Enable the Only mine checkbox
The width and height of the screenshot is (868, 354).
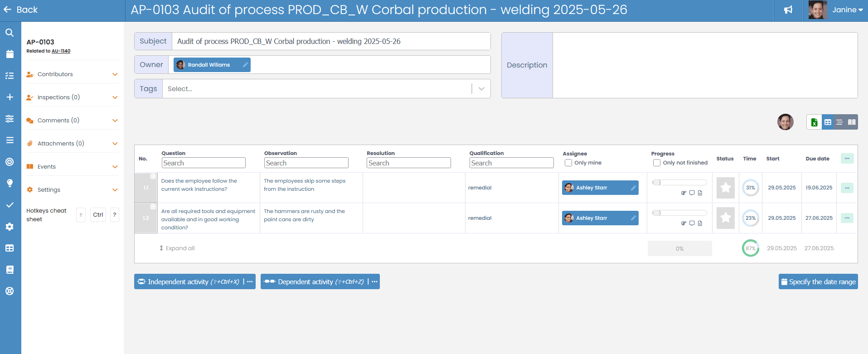(568, 163)
